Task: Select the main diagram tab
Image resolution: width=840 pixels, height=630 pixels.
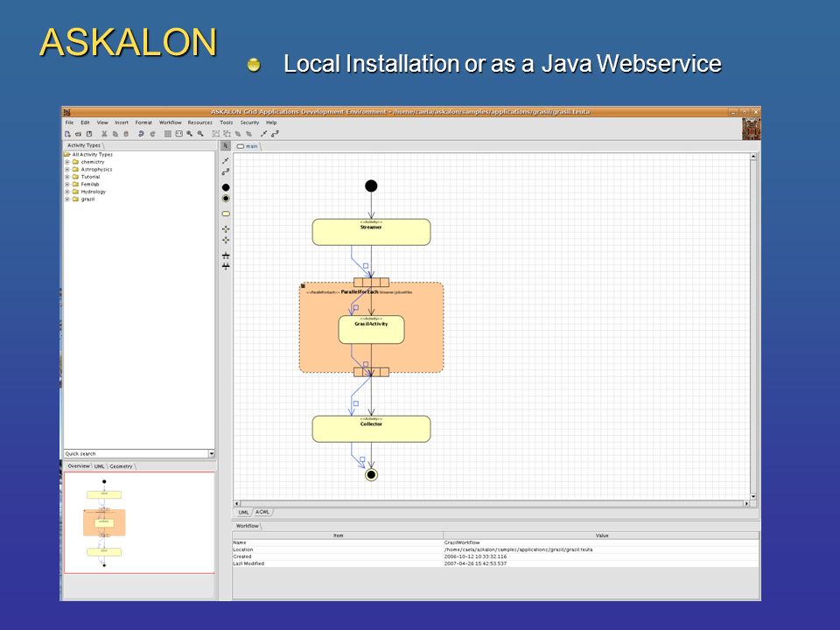Action: pyautogui.click(x=248, y=146)
